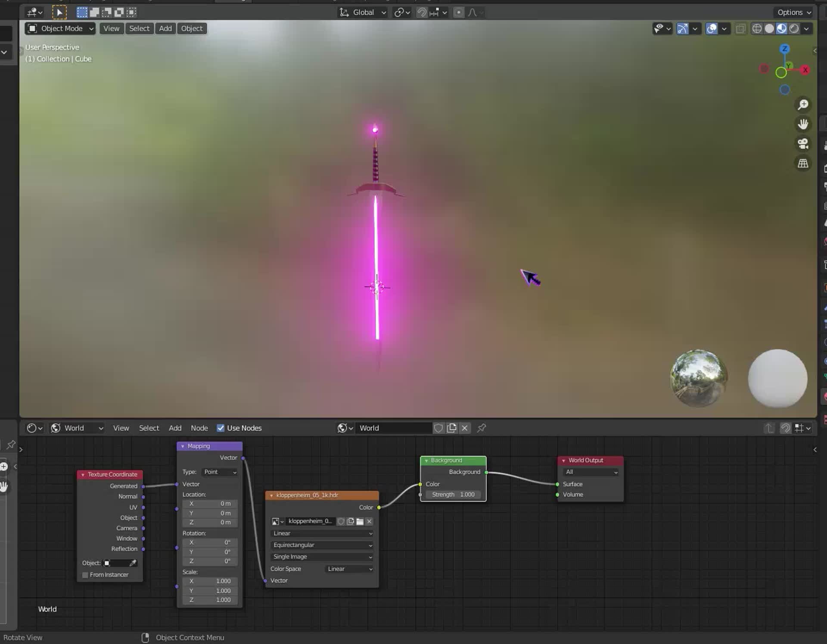Image resolution: width=827 pixels, height=644 pixels.
Task: Enable the From Instancer checkbox
Action: click(85, 575)
